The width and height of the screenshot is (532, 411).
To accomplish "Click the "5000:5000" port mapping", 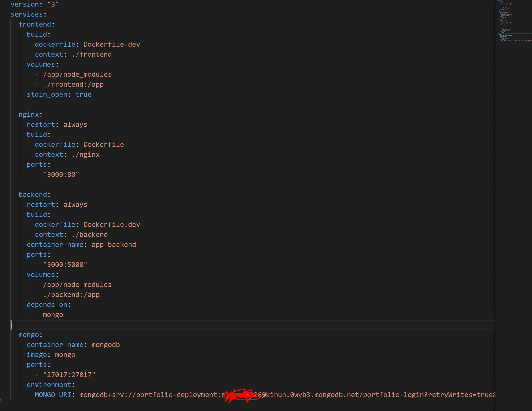I will [x=65, y=265].
